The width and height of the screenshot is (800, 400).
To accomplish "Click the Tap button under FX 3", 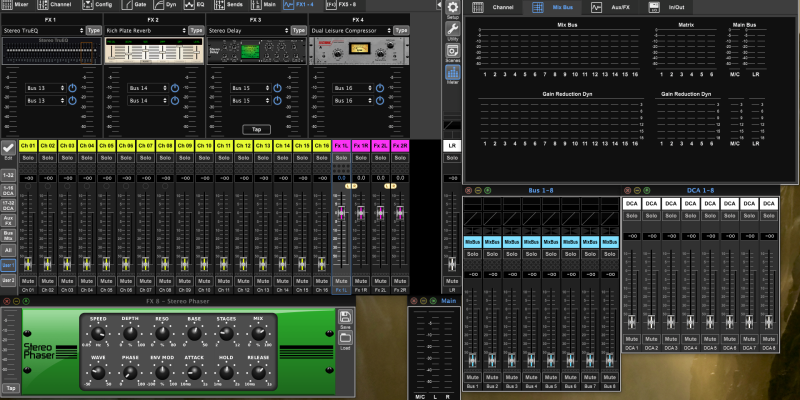I will click(x=256, y=129).
